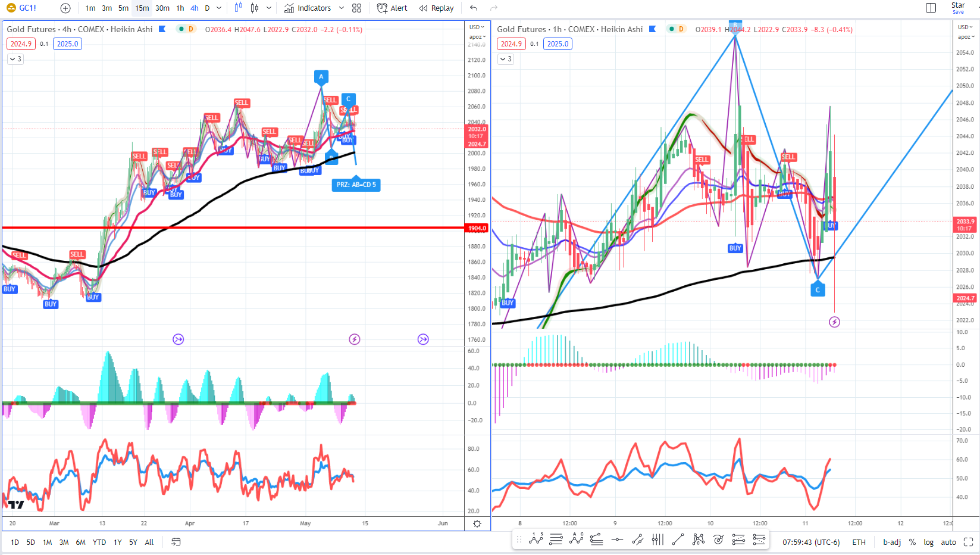
Task: Select the vertical lines time zone tool
Action: pos(657,540)
